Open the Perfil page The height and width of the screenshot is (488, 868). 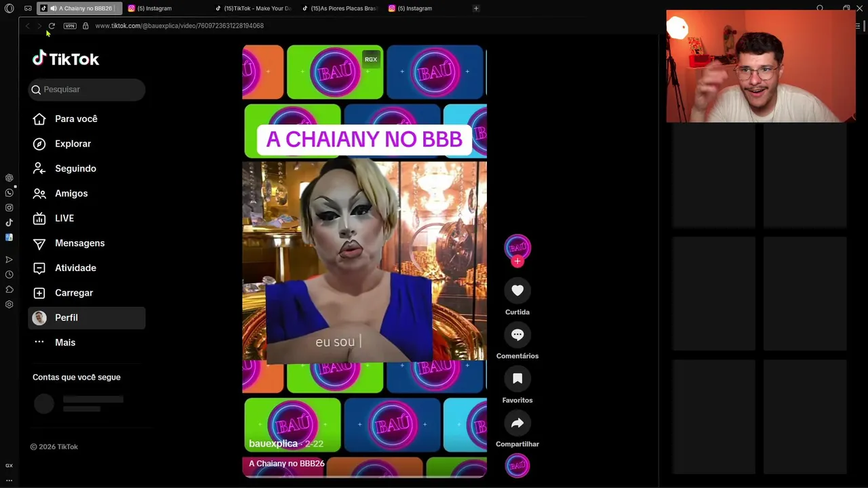point(87,318)
